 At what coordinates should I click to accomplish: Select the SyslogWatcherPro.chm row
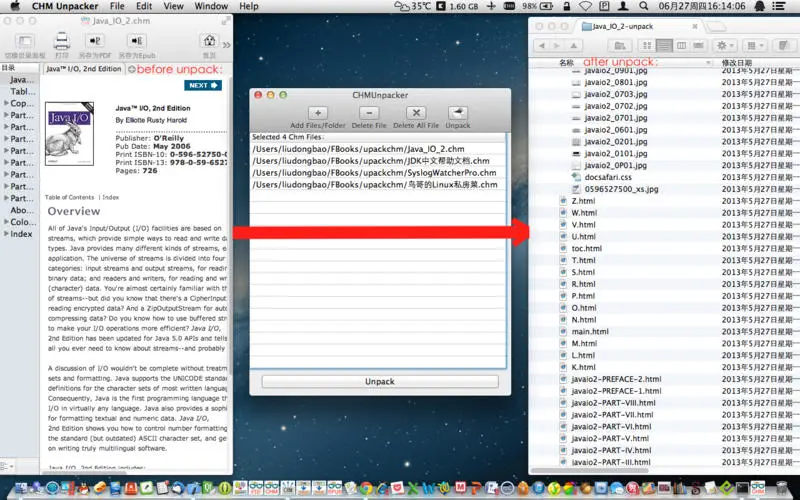(x=378, y=172)
